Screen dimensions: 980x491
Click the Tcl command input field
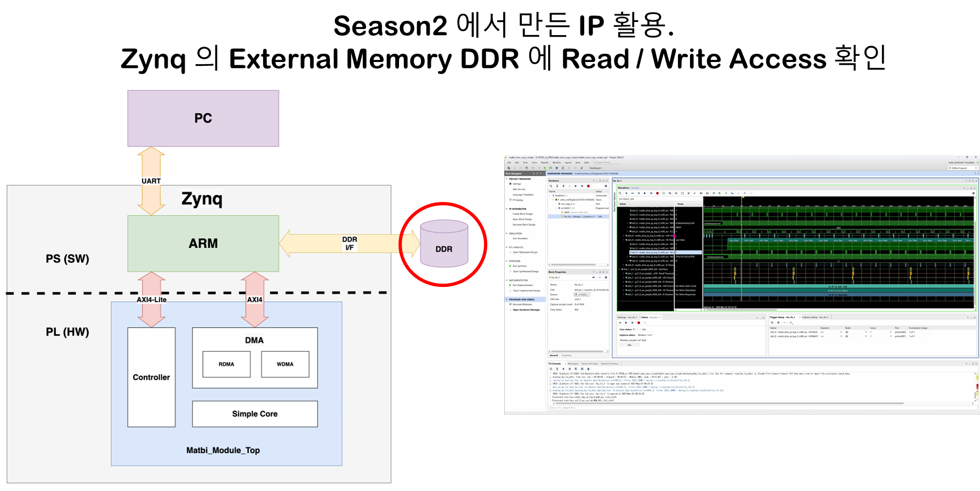762,408
